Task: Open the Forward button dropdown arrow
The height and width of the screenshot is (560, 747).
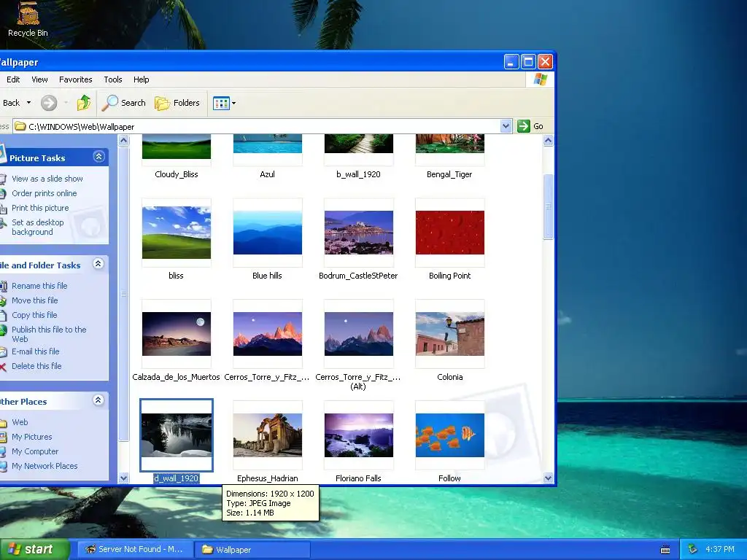Action: click(x=66, y=102)
